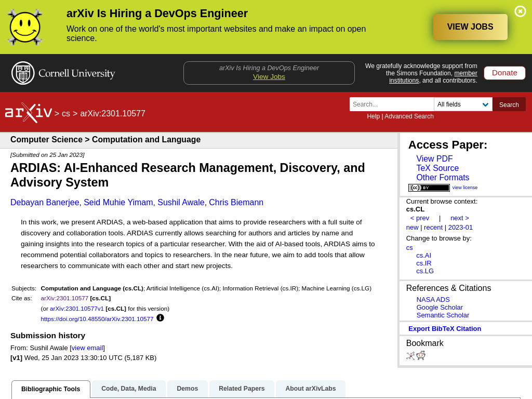Viewport: 532px width, 399px height.
Task: Open author Debayan Banerjee's link
Action: point(45,203)
